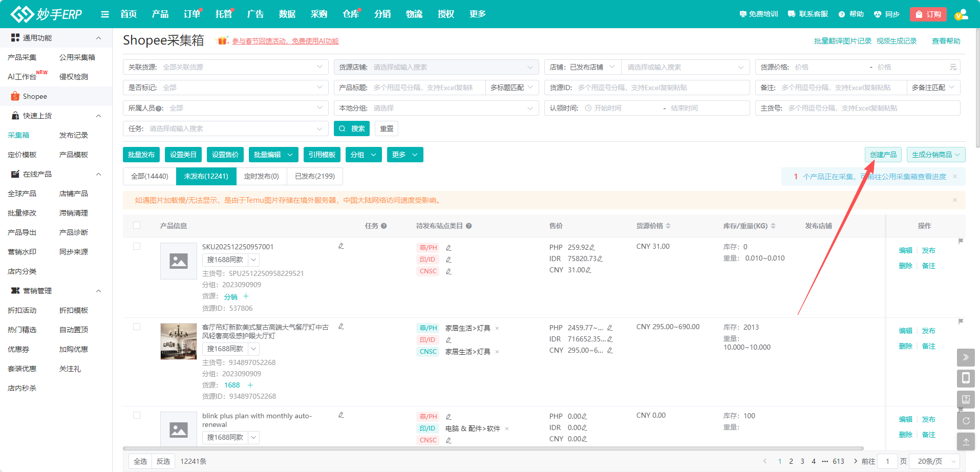The image size is (980, 472).
Task: Open the 批量编辑 dropdown button
Action: 273,155
